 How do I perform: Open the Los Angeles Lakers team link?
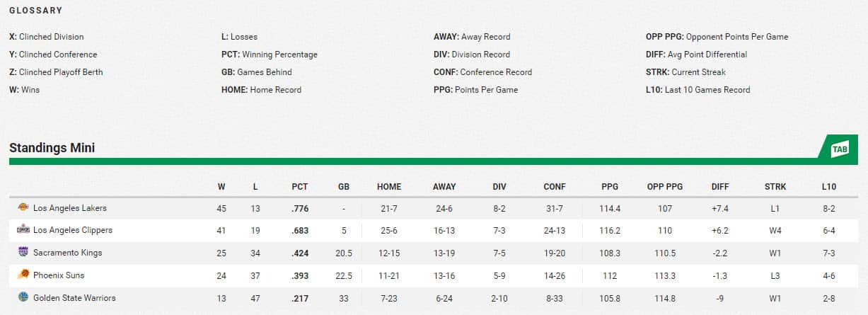point(70,208)
